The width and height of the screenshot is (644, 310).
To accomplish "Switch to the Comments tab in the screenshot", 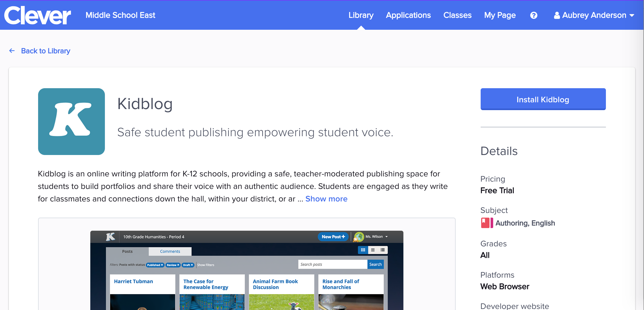I will click(170, 251).
